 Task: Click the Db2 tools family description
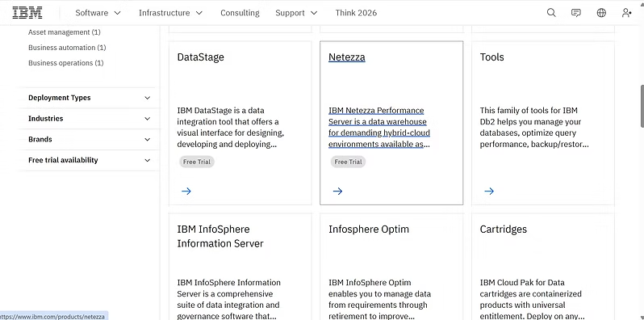pyautogui.click(x=534, y=128)
